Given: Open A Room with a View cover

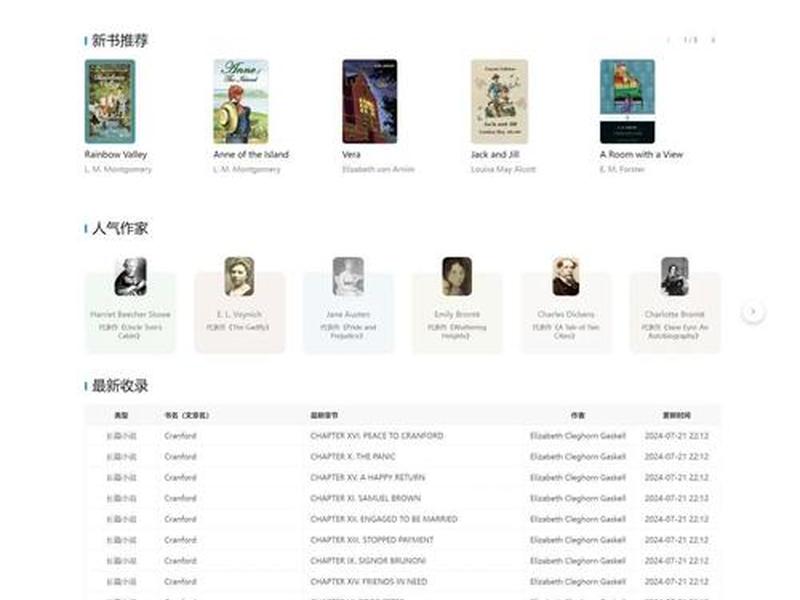Looking at the screenshot, I should 627,102.
